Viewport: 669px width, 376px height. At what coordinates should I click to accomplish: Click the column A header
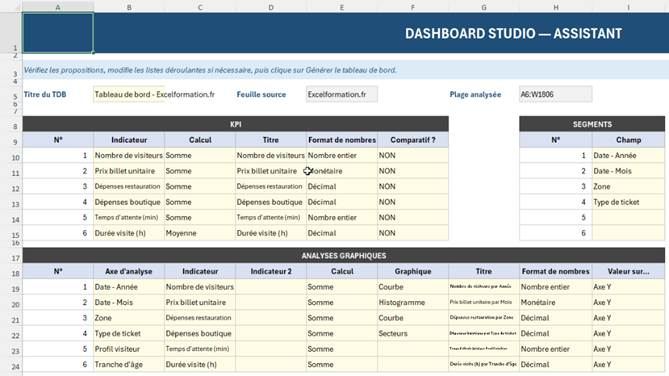(58, 7)
